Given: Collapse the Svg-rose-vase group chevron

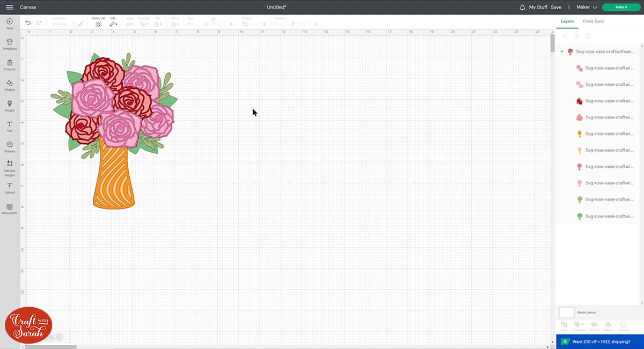Looking at the screenshot, I should [x=562, y=51].
